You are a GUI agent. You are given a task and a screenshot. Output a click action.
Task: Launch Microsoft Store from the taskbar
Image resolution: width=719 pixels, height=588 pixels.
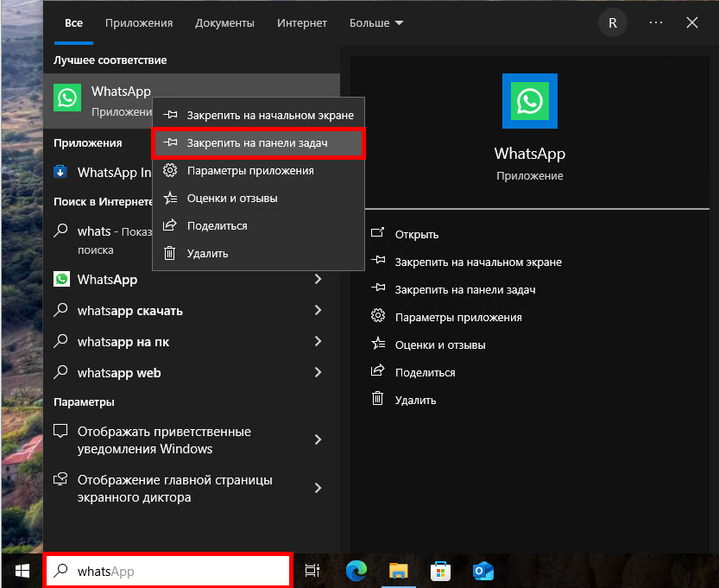click(x=440, y=571)
